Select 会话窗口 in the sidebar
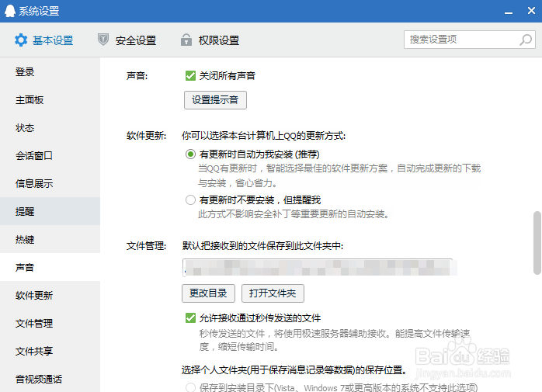The height and width of the screenshot is (392, 542). (50, 155)
